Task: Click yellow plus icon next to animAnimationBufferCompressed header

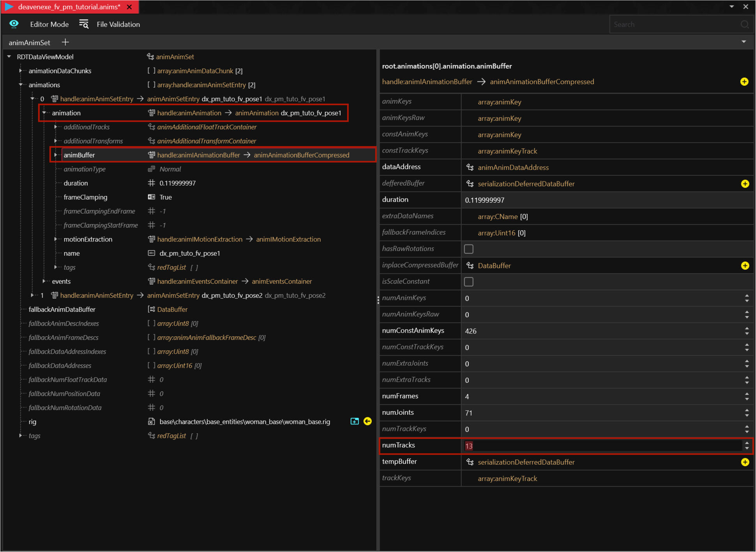Action: pyautogui.click(x=744, y=81)
